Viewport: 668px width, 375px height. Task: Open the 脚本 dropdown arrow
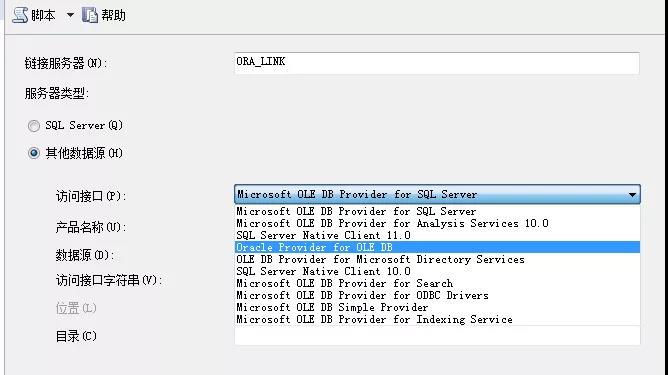(70, 15)
